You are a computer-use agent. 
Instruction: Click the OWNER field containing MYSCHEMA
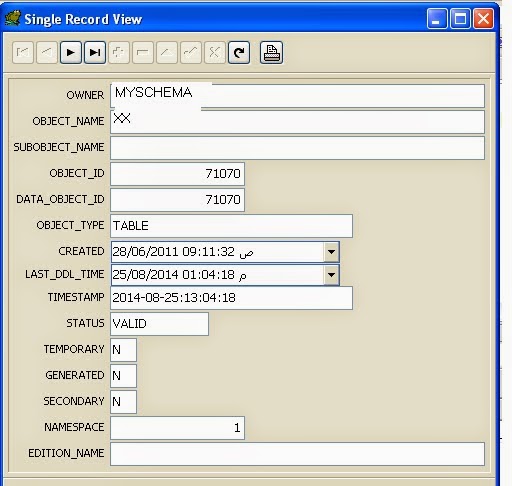297,96
